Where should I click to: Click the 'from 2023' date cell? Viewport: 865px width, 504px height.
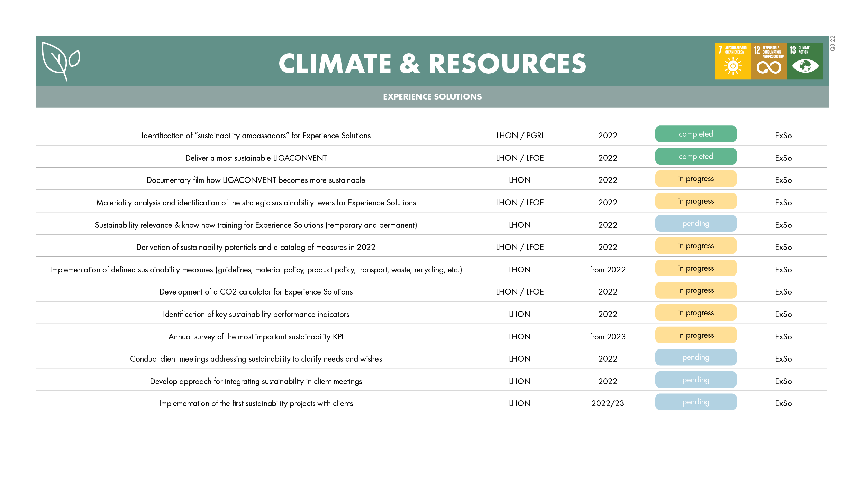608,337
